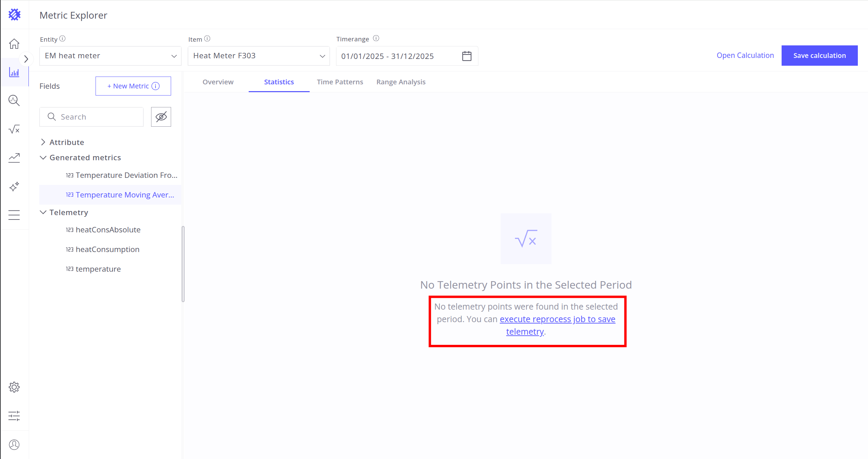Click the sliders configuration sidebar icon

tap(14, 416)
